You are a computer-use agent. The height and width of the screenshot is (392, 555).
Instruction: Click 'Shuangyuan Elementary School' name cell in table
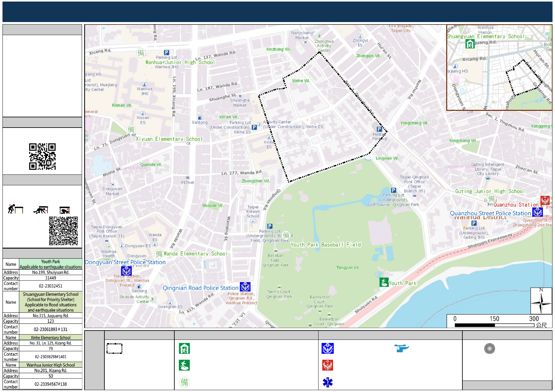[51, 302]
